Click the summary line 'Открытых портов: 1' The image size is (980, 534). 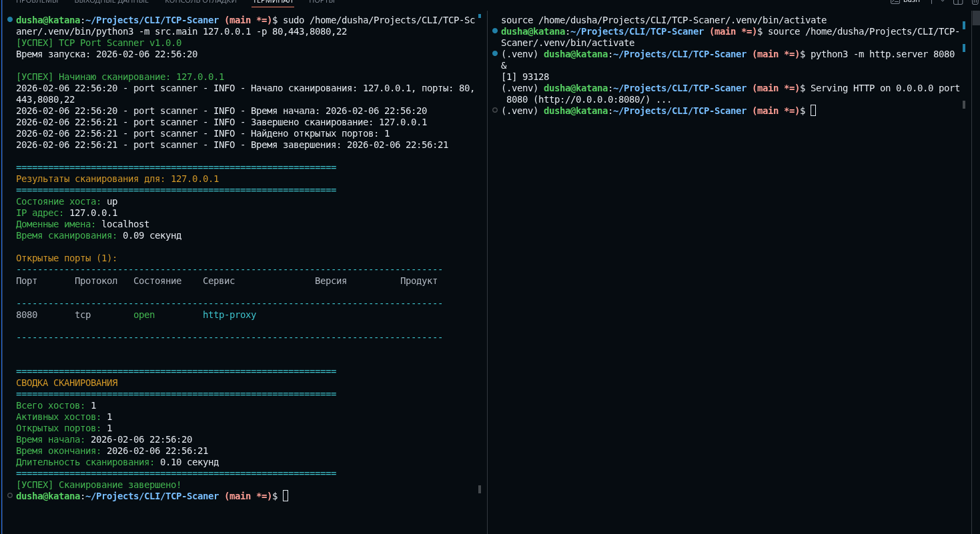point(64,428)
